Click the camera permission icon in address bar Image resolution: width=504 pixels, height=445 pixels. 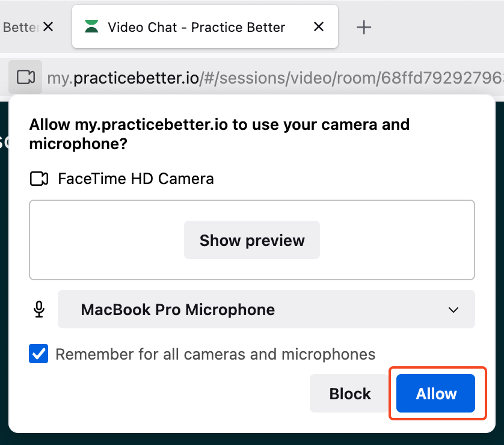click(x=25, y=77)
